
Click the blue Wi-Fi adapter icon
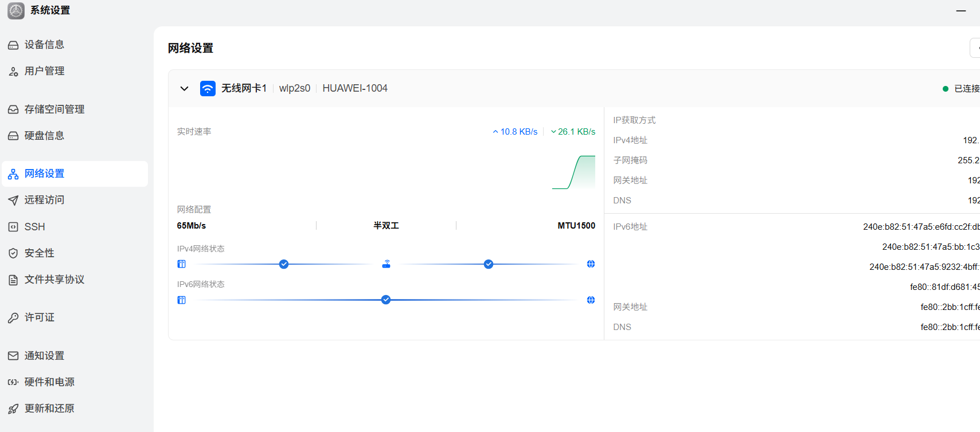click(208, 88)
